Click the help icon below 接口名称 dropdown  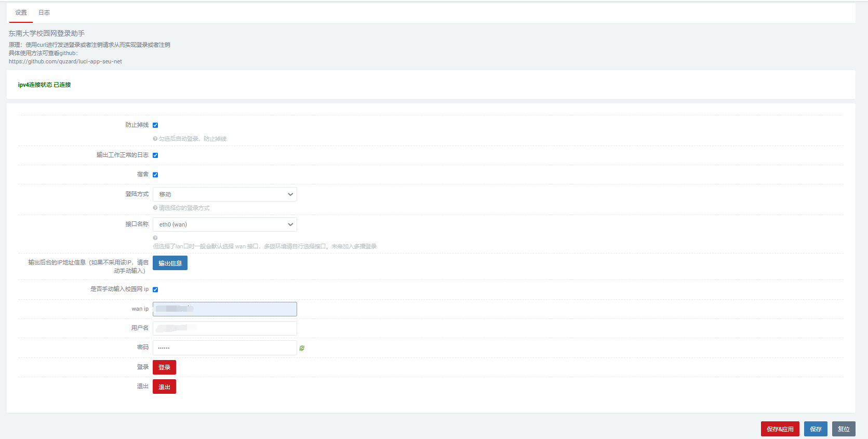coord(155,238)
